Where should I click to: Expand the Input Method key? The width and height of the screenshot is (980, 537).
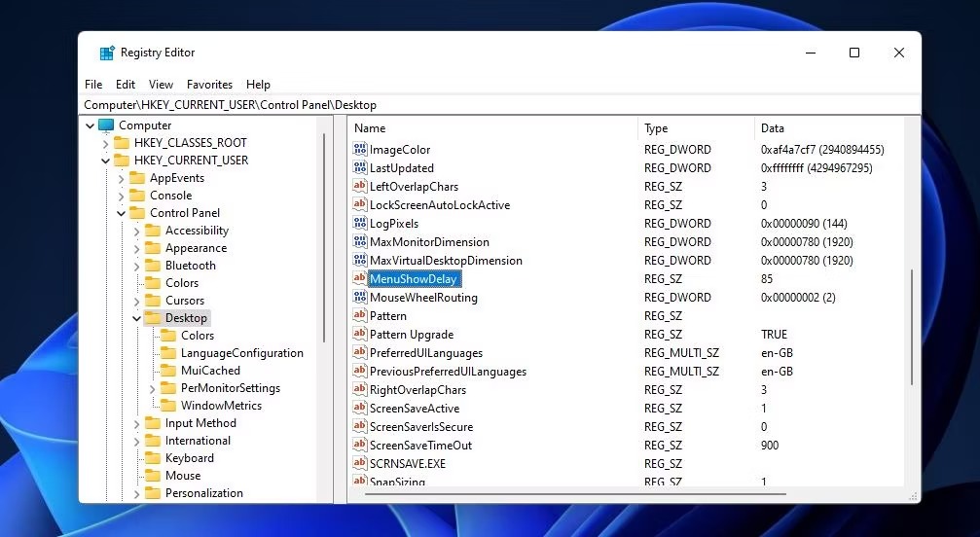click(137, 423)
